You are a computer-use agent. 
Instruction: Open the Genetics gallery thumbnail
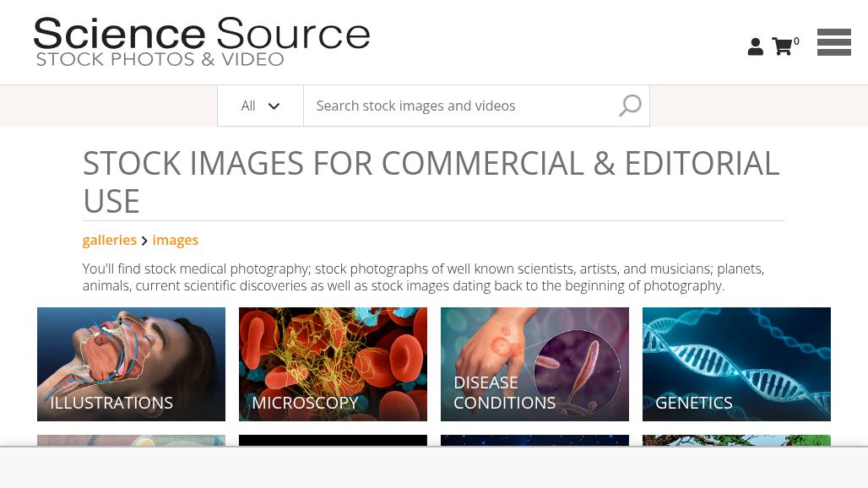pyautogui.click(x=736, y=364)
